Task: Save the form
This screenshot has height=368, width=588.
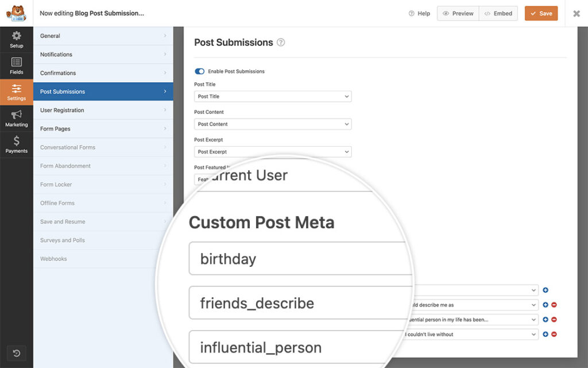Action: coord(541,13)
